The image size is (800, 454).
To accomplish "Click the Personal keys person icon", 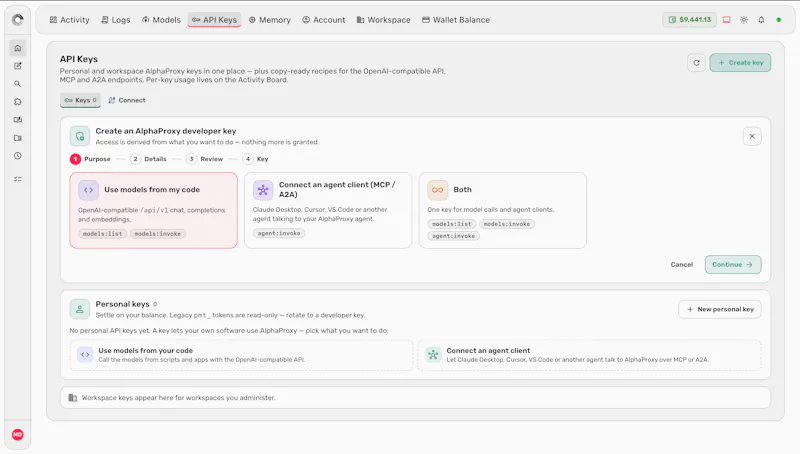I will point(80,309).
